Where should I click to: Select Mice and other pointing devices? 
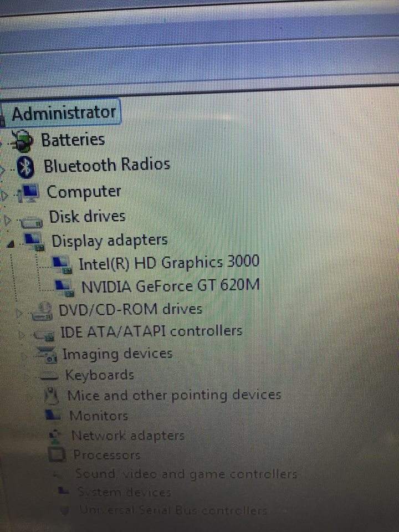175,396
